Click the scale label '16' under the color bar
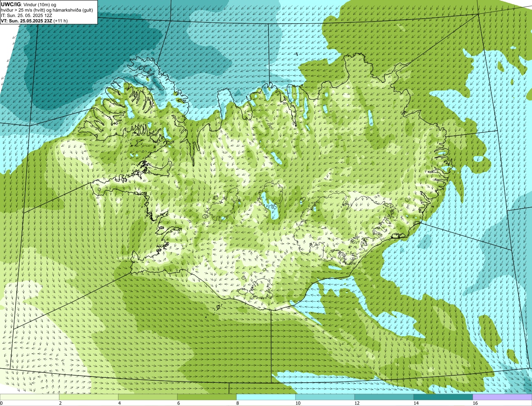Viewport: 532px width, 406px height. tap(475, 403)
